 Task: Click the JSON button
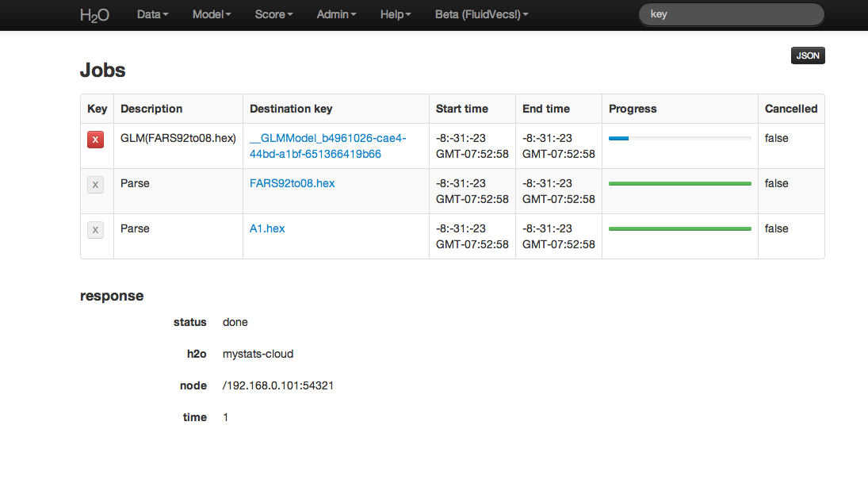pyautogui.click(x=808, y=56)
